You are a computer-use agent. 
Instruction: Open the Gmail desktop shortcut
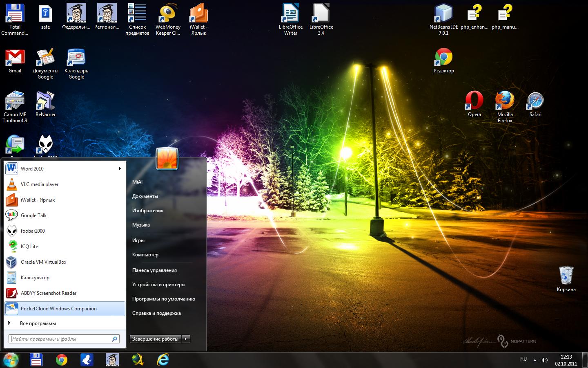click(15, 57)
